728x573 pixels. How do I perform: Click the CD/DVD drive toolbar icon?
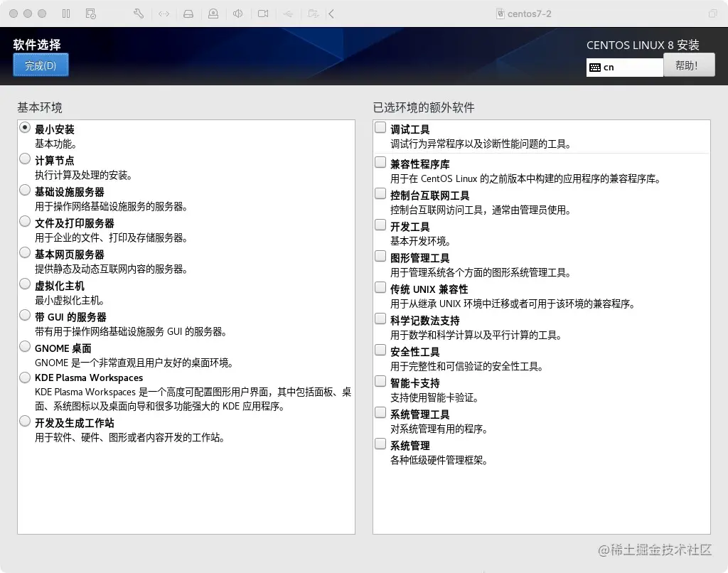[x=213, y=14]
